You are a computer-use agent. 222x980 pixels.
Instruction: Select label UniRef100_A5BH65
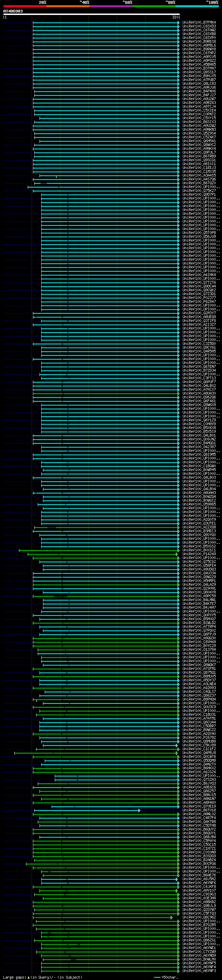pyautogui.click(x=199, y=65)
